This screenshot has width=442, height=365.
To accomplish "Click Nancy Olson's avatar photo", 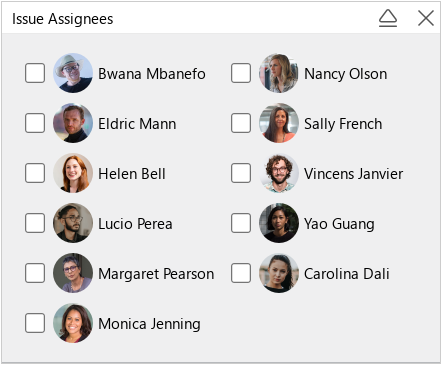I will click(279, 73).
